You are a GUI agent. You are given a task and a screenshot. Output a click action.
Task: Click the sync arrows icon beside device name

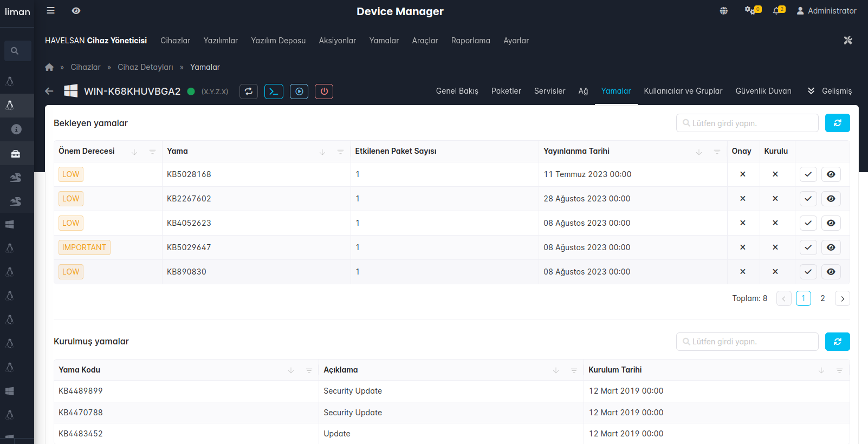click(x=249, y=92)
